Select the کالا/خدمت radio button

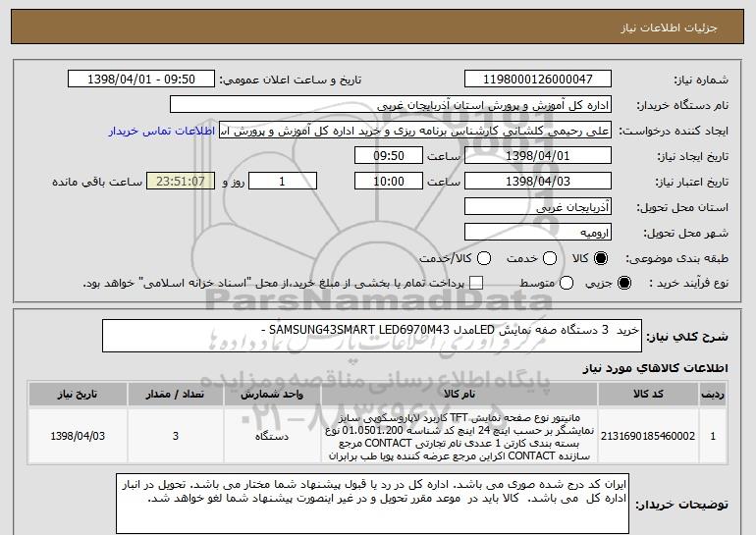click(x=484, y=259)
